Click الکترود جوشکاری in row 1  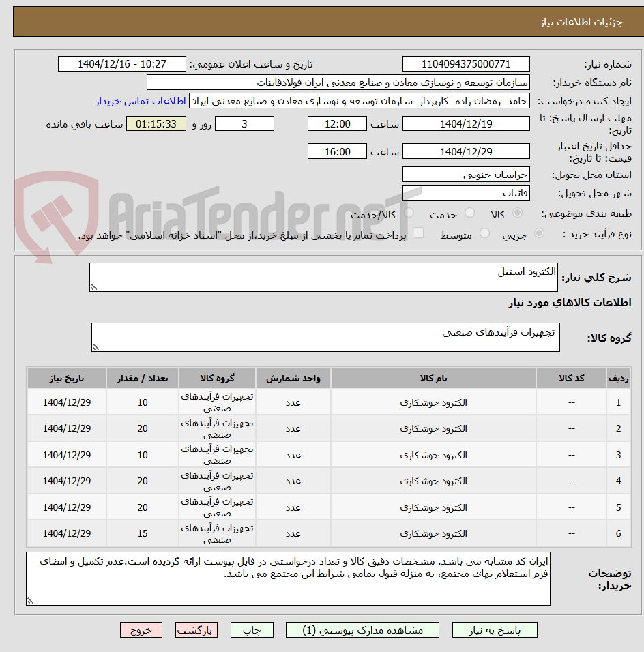[x=433, y=402]
